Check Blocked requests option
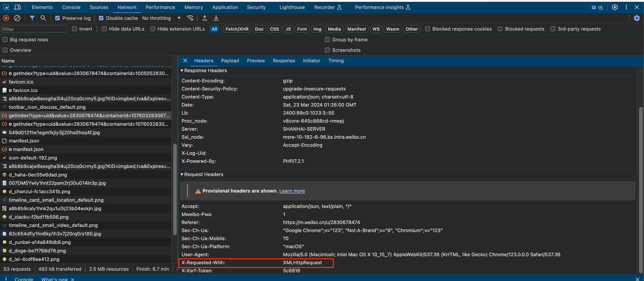The height and width of the screenshot is (281, 644). tap(500, 29)
